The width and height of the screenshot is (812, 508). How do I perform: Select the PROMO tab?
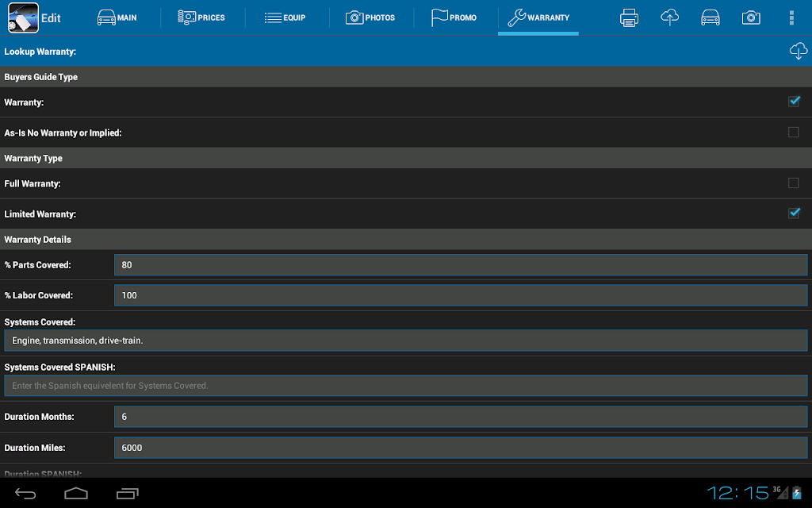tap(454, 17)
